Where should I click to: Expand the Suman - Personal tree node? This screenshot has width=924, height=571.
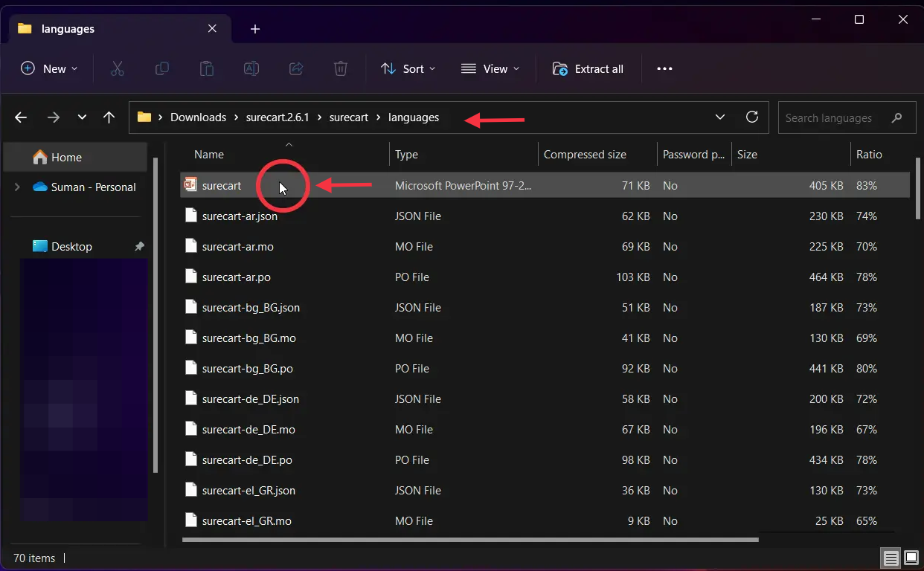pyautogui.click(x=17, y=187)
